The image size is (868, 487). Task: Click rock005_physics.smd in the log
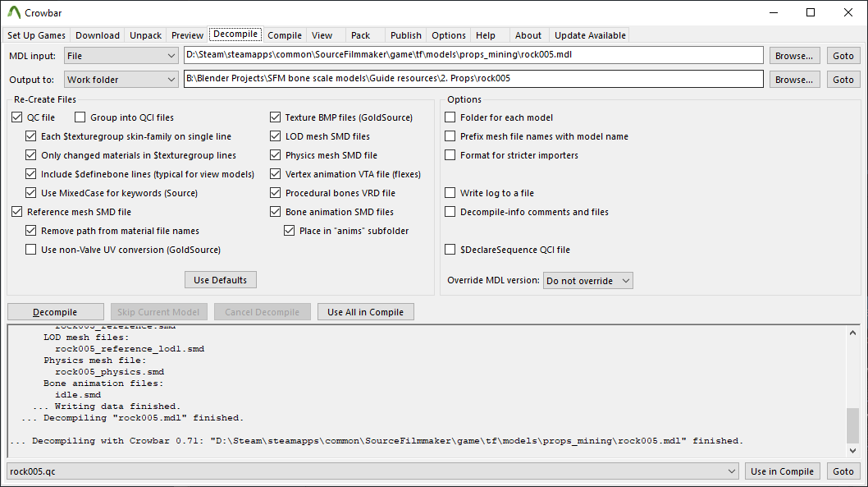point(110,372)
